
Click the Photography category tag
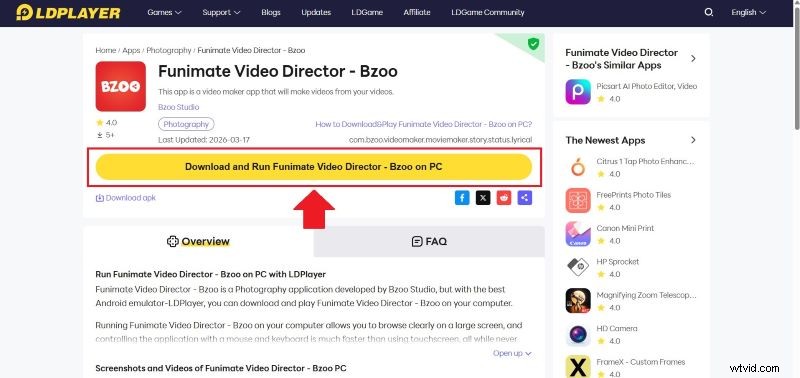tap(186, 124)
